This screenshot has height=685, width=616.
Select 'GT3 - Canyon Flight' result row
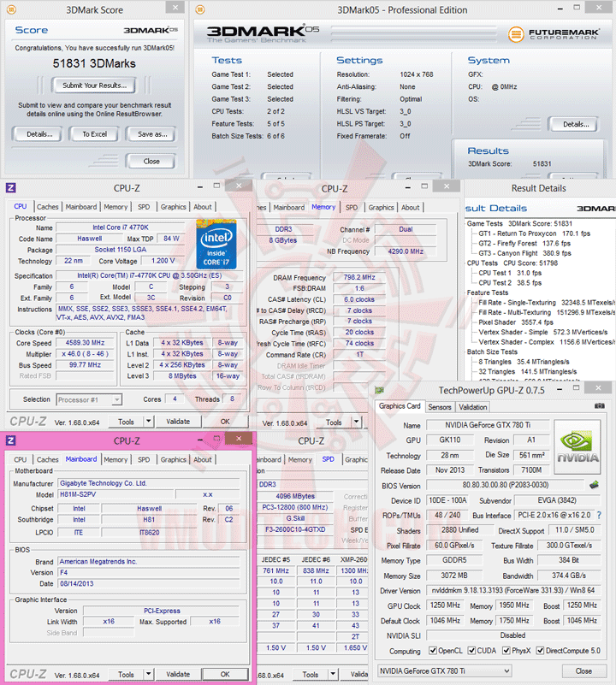(524, 253)
